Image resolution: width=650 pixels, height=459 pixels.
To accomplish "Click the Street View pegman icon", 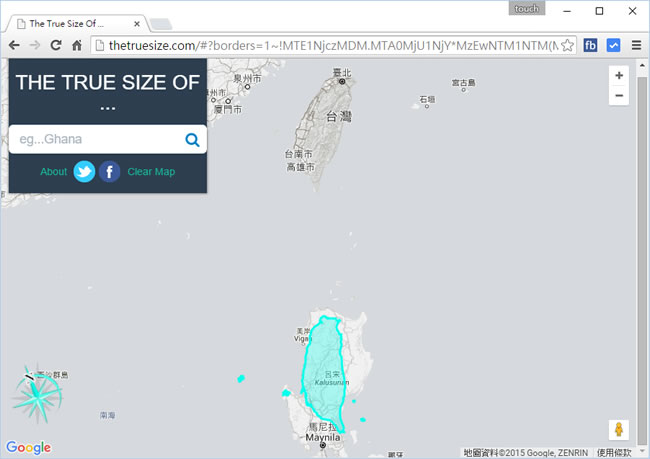I will point(620,430).
